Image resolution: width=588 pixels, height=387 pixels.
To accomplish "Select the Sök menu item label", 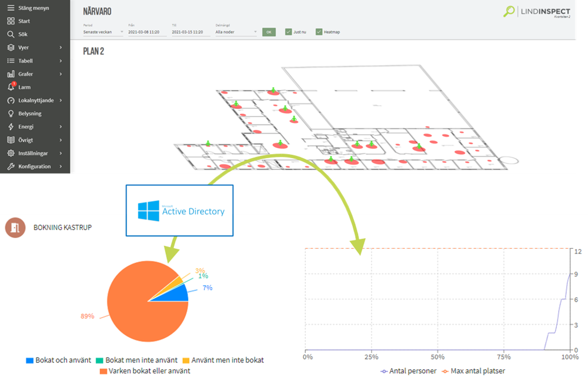I will point(23,34).
